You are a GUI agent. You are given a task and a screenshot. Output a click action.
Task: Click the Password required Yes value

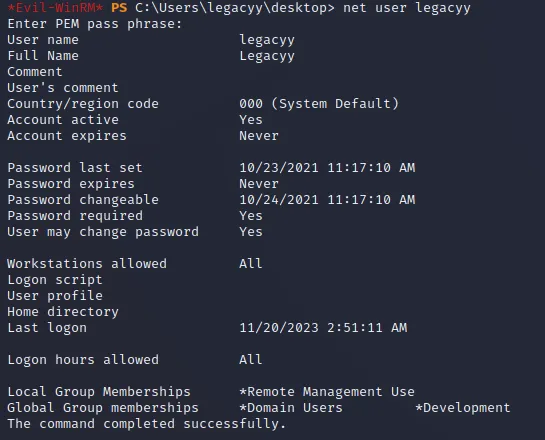(x=251, y=216)
